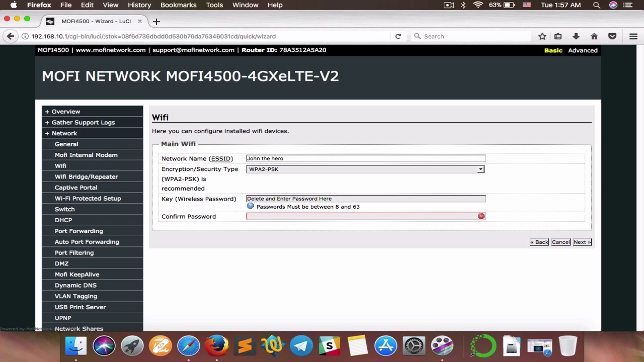This screenshot has height=362, width=644.
Task: Click the Bluetooth icon in menu bar
Action: click(x=463, y=5)
